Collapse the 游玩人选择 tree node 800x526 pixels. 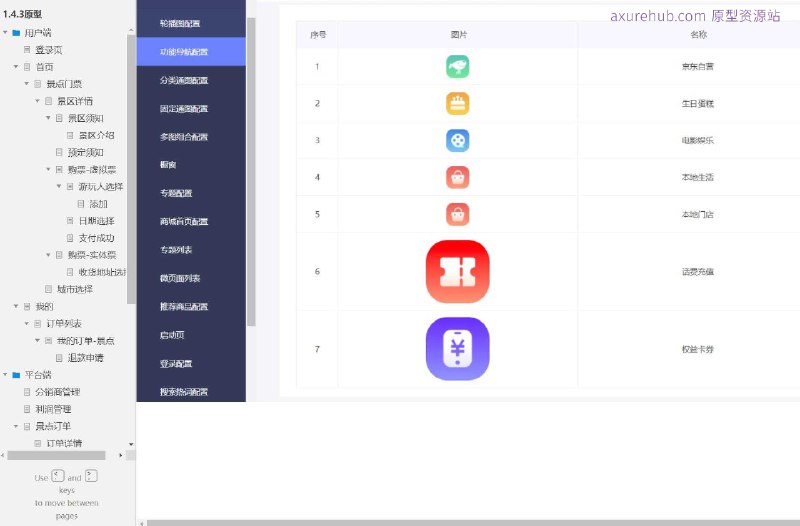(59, 186)
